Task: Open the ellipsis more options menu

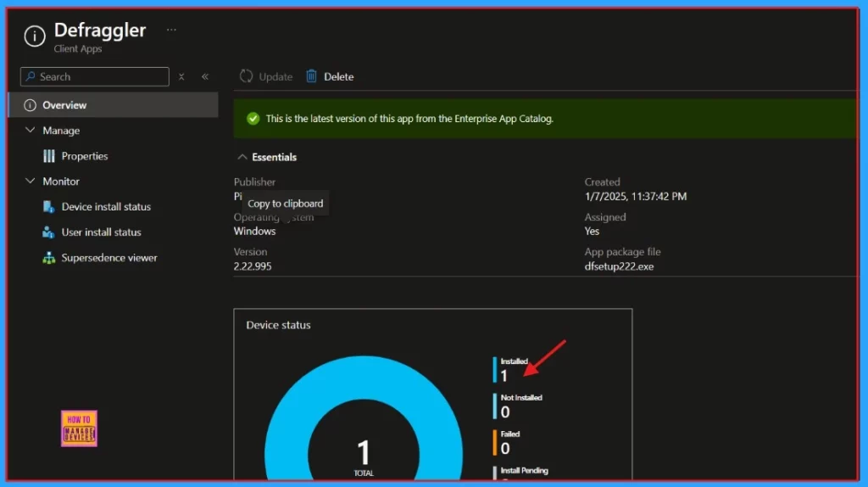Action: coord(171,30)
